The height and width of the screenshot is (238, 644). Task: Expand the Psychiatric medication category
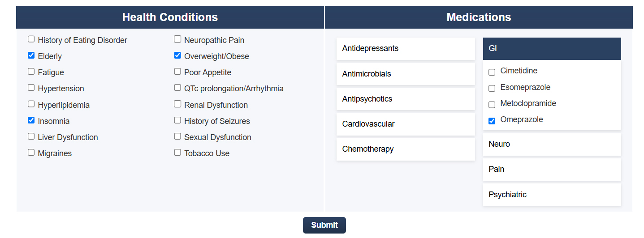552,195
